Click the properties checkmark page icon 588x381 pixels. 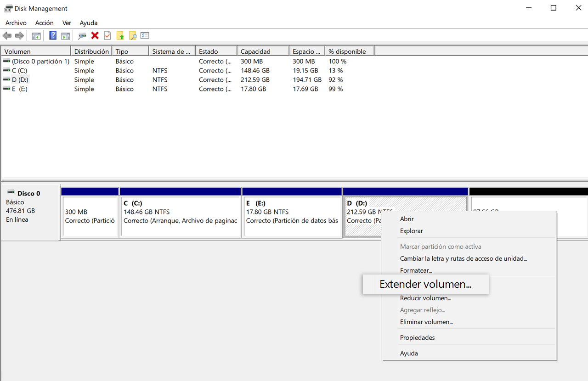107,36
